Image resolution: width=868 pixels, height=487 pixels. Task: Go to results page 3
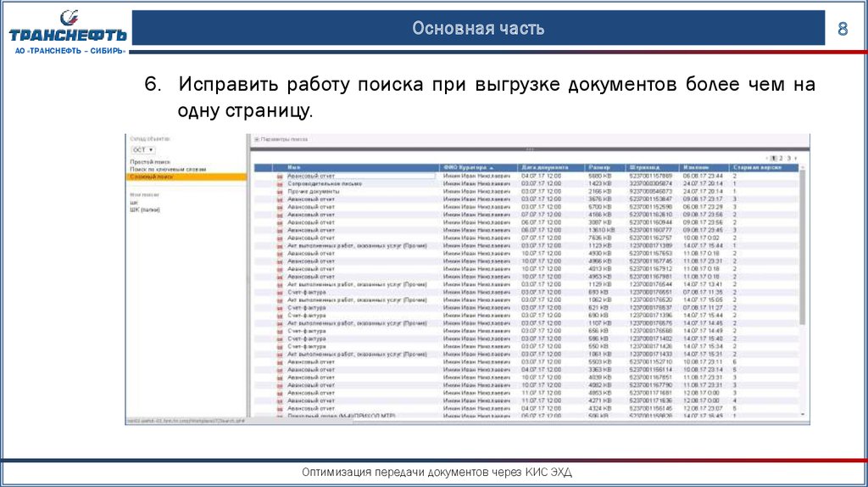pos(789,159)
